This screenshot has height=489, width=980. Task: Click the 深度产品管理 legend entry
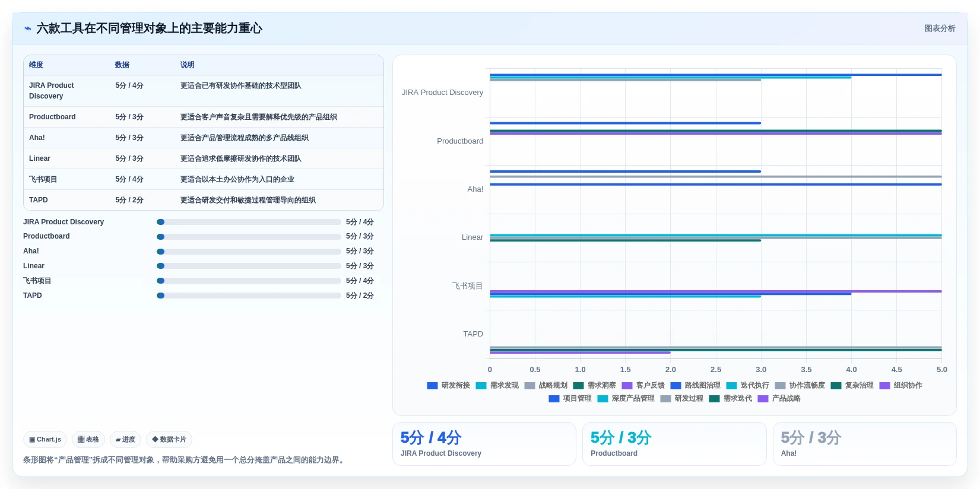tap(626, 399)
